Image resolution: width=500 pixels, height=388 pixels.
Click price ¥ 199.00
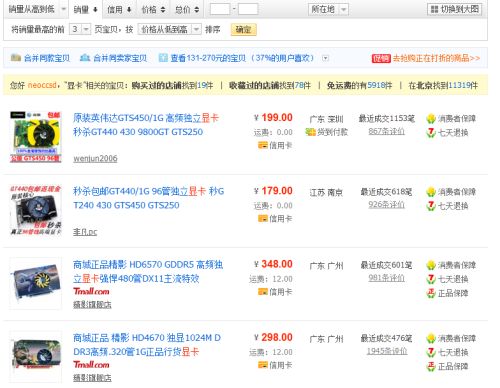(x=273, y=118)
